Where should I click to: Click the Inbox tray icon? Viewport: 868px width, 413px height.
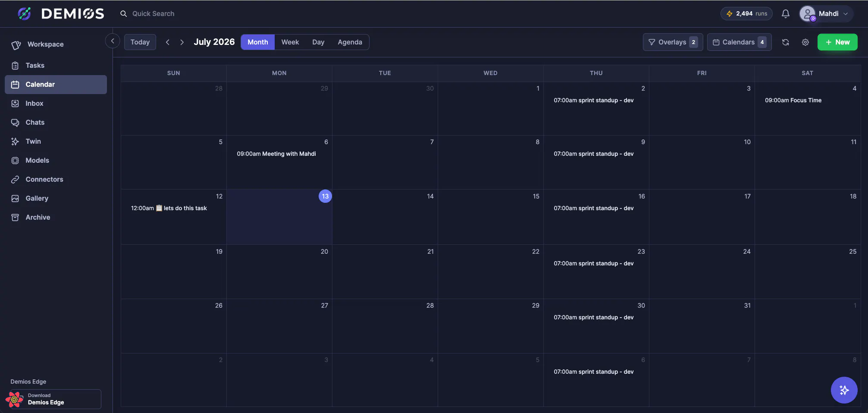(x=15, y=104)
